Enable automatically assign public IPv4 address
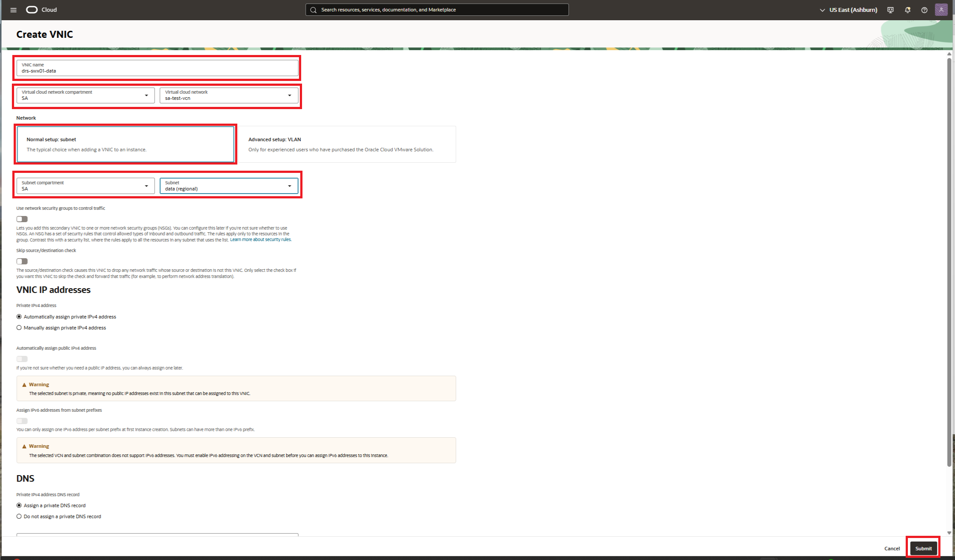 coord(22,359)
